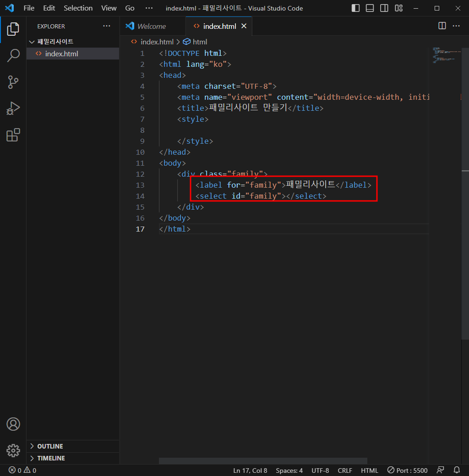
Task: Click the meta name="viewport" line
Action: pyautogui.click(x=303, y=97)
